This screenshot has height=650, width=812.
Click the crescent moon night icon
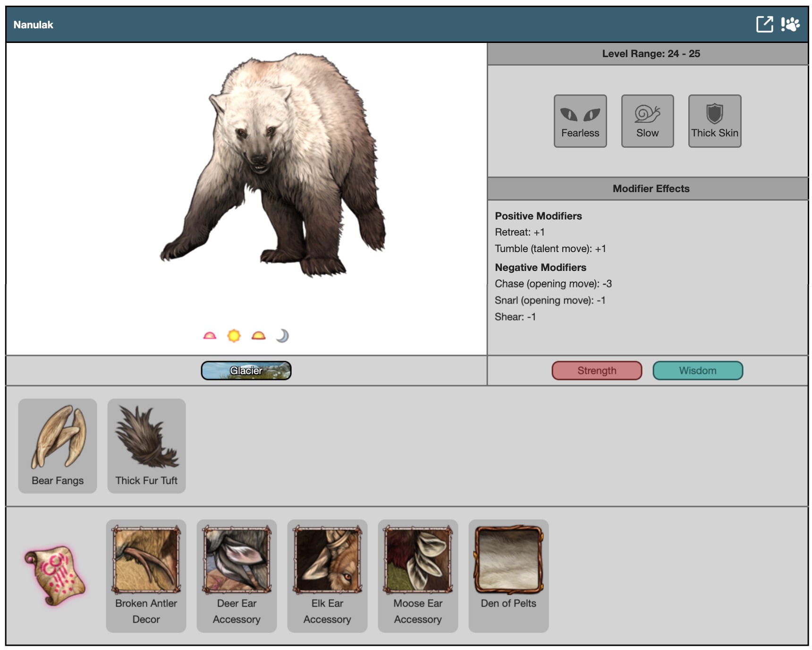282,336
